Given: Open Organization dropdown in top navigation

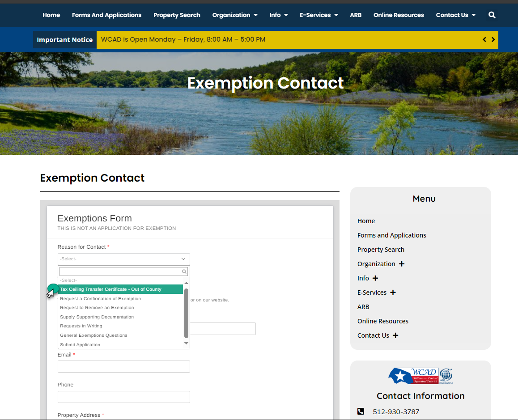Looking at the screenshot, I should (234, 15).
